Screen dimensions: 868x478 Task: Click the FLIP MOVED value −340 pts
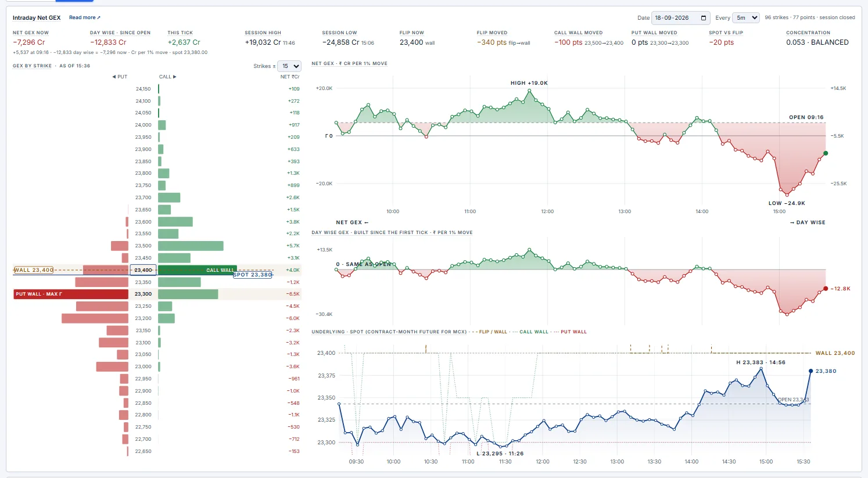pos(492,42)
